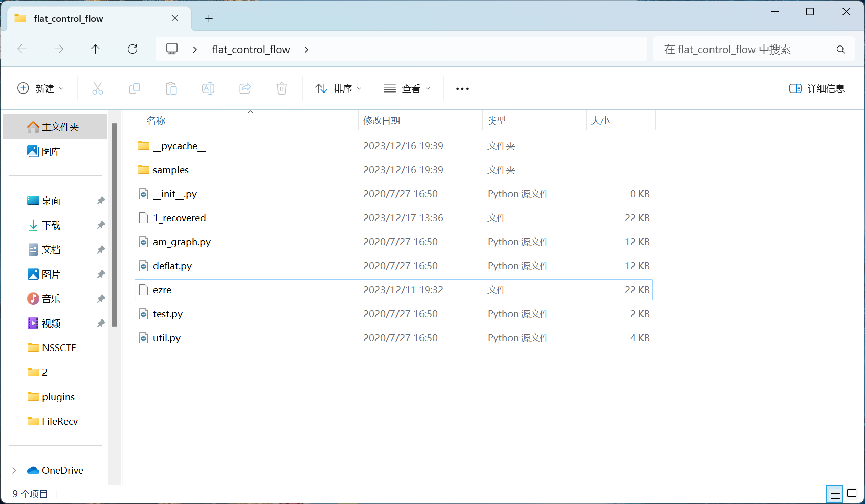Toggle the 详细信息 details pane
865x504 pixels.
pyautogui.click(x=817, y=88)
